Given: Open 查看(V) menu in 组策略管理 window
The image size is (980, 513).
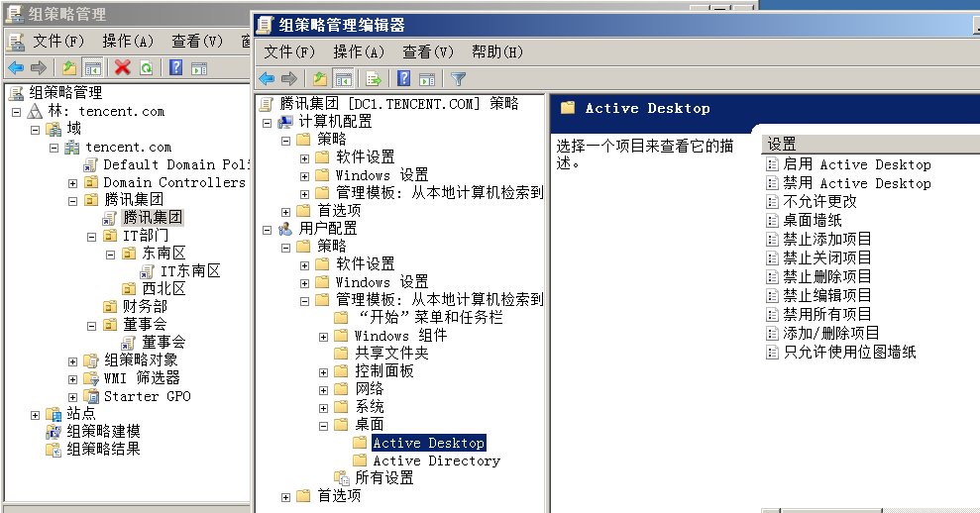Looking at the screenshot, I should pyautogui.click(x=197, y=42).
